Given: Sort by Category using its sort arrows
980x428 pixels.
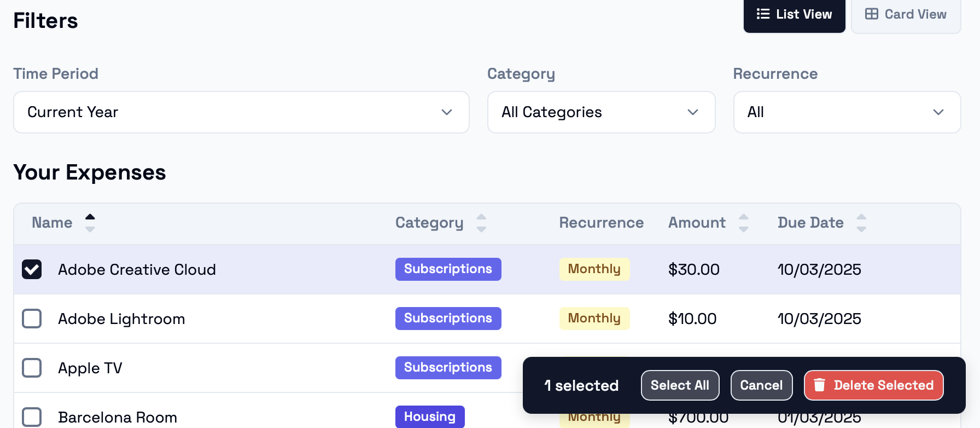Looking at the screenshot, I should [x=481, y=223].
